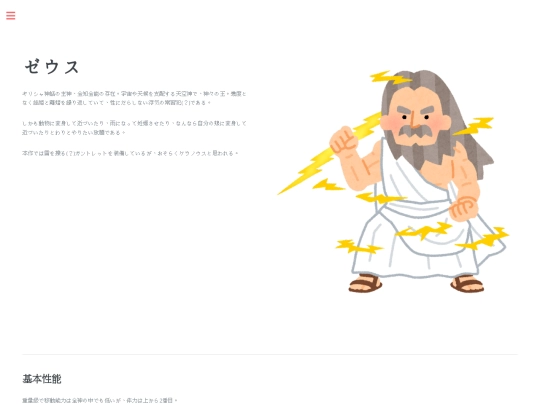Click the lightning spark at robe's lower right
The height and width of the screenshot is (405, 540).
483,238
